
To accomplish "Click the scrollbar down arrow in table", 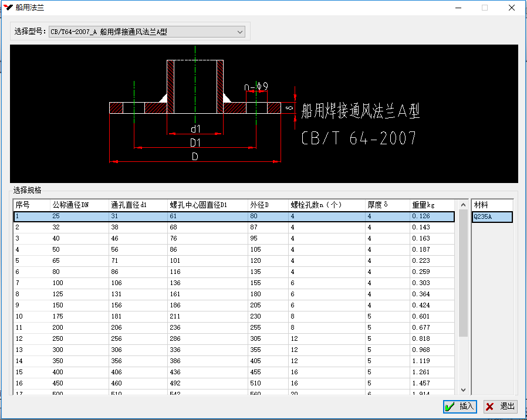I will coord(463,389).
